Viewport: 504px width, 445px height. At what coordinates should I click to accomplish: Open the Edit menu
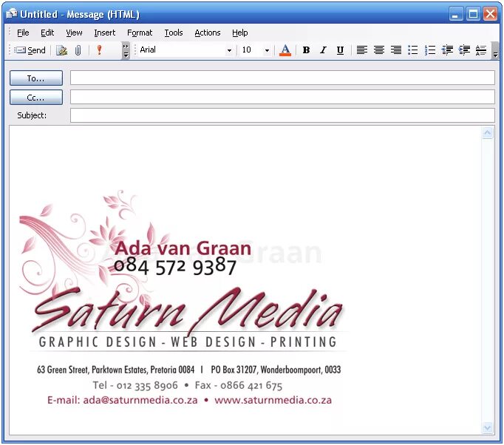pyautogui.click(x=47, y=33)
